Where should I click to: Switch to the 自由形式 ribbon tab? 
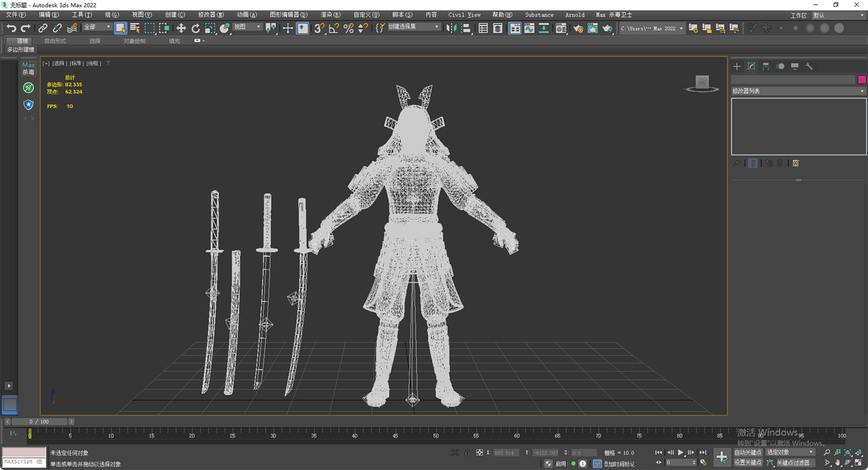[x=55, y=41]
